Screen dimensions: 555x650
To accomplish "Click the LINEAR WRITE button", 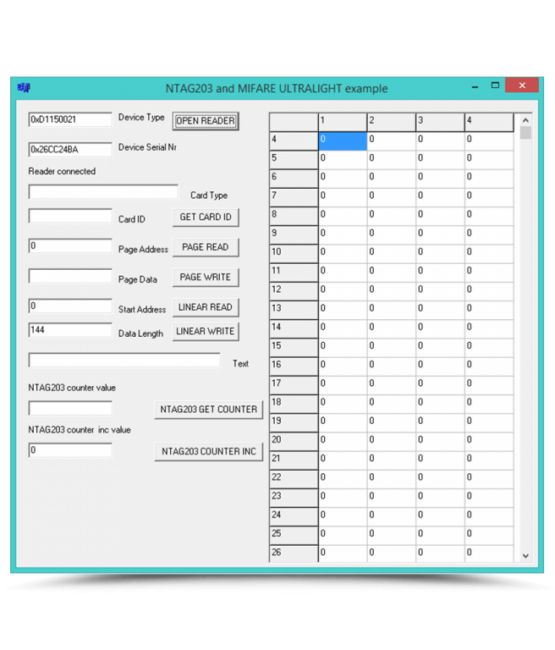I will [x=206, y=332].
